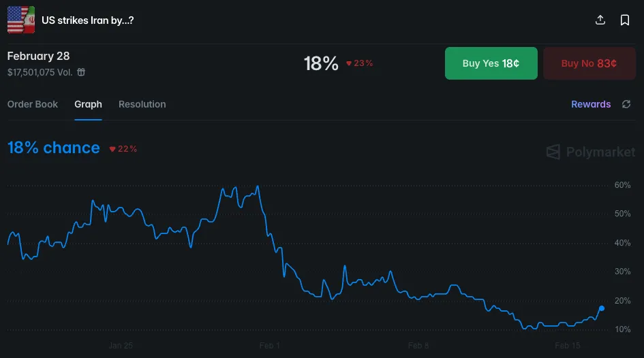This screenshot has height=358, width=644.
Task: Click the latest data point on the graph
Action: [601, 308]
